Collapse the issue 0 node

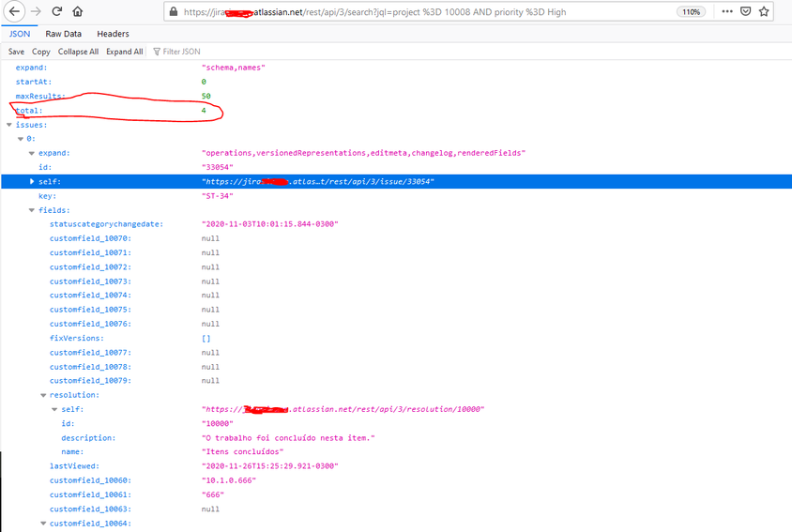21,139
